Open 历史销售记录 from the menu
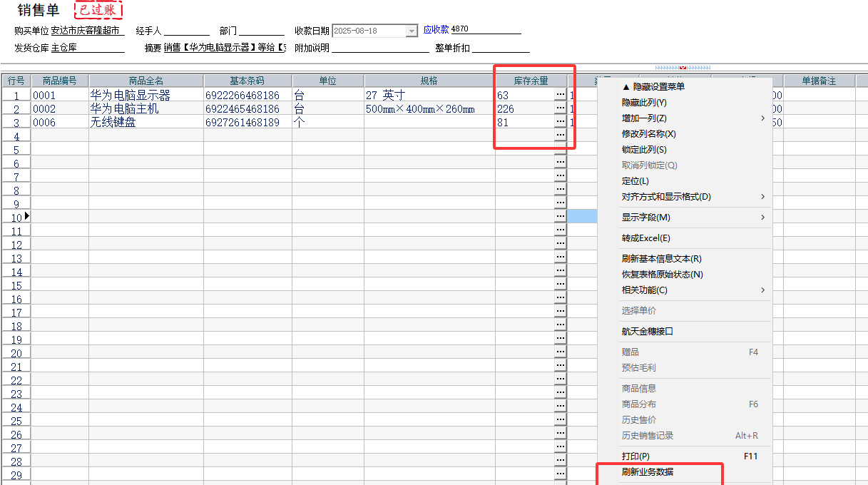The height and width of the screenshot is (485, 868). coord(644,436)
